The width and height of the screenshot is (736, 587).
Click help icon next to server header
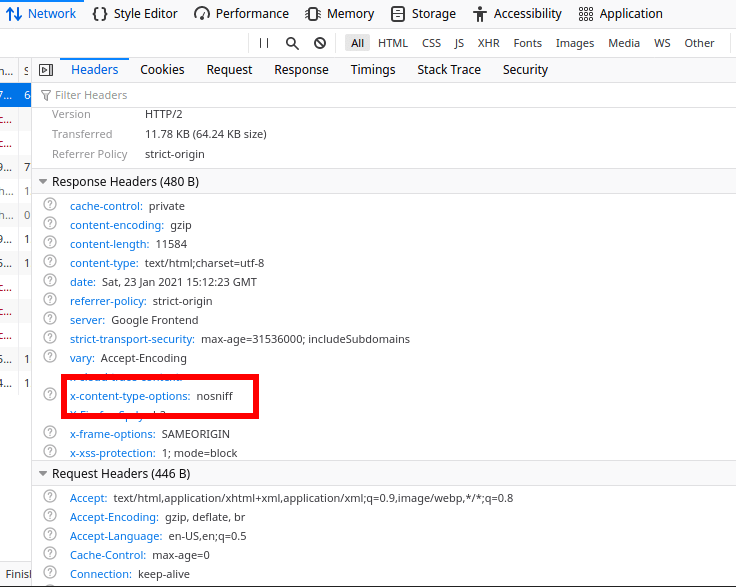pos(50,318)
